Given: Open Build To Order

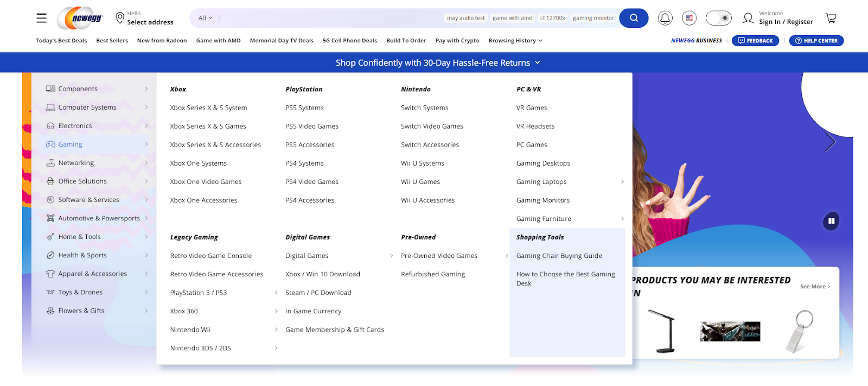Looking at the screenshot, I should [406, 41].
